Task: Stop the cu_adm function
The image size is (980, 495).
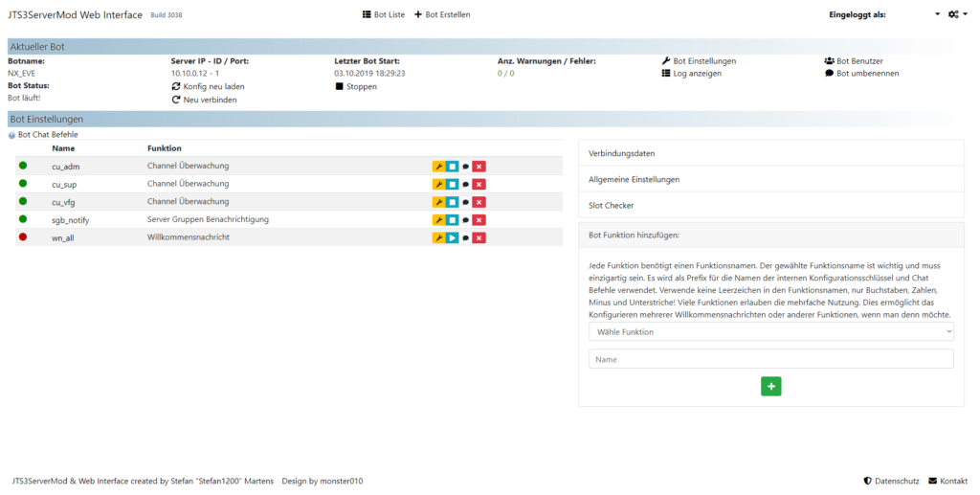Action: (x=452, y=167)
